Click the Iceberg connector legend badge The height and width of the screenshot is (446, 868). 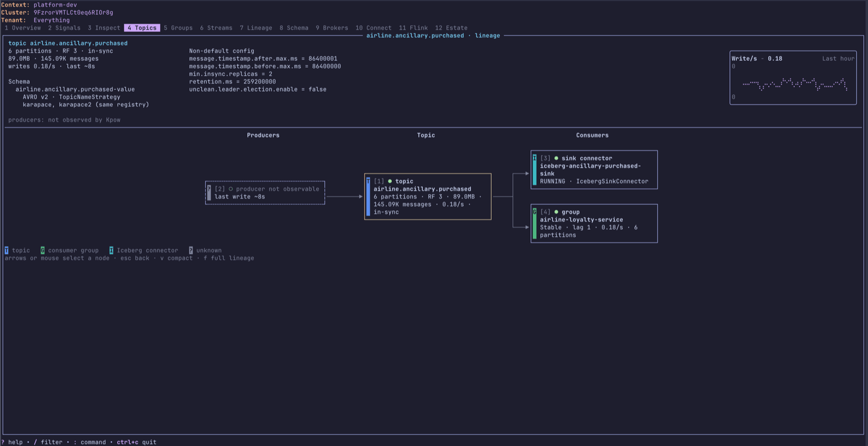click(x=111, y=250)
